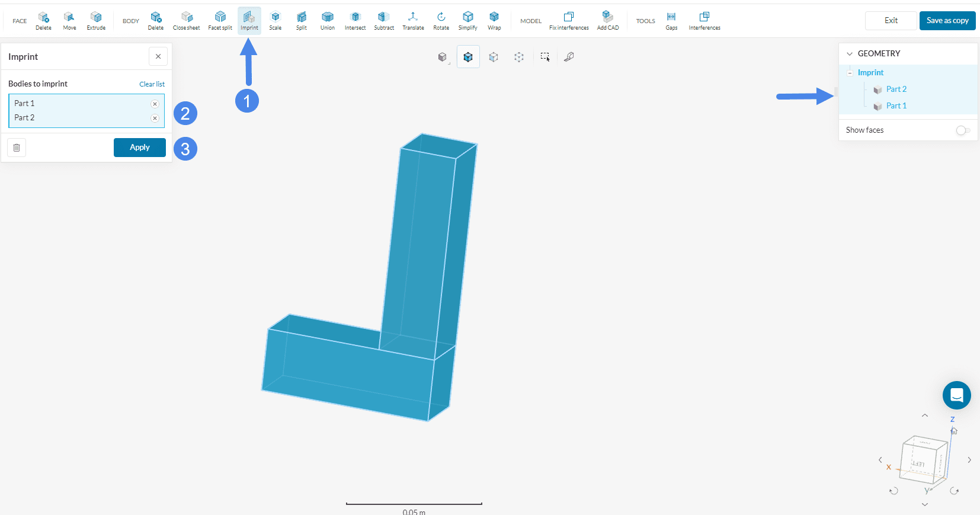This screenshot has height=515, width=980.
Task: Remove Part 1 from imprint list
Action: (155, 104)
